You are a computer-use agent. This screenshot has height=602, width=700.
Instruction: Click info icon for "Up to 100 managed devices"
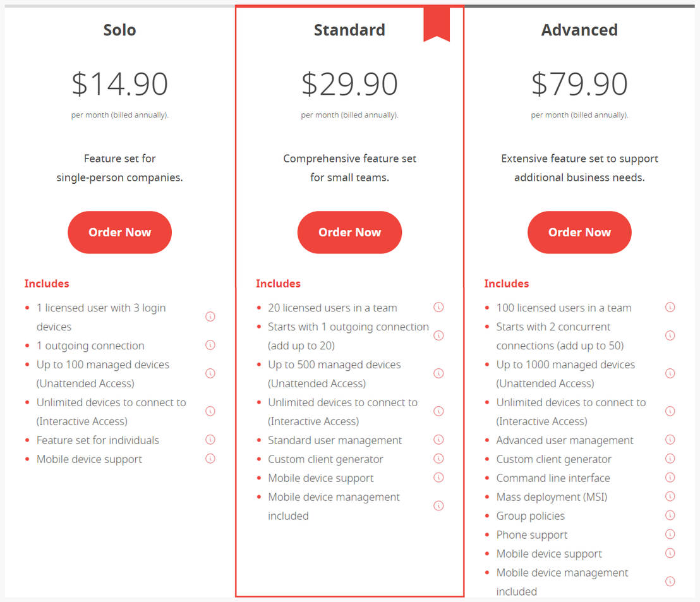pos(210,373)
